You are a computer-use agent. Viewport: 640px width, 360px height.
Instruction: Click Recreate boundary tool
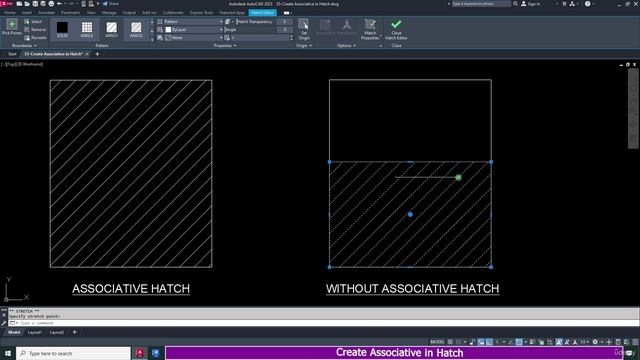point(35,38)
